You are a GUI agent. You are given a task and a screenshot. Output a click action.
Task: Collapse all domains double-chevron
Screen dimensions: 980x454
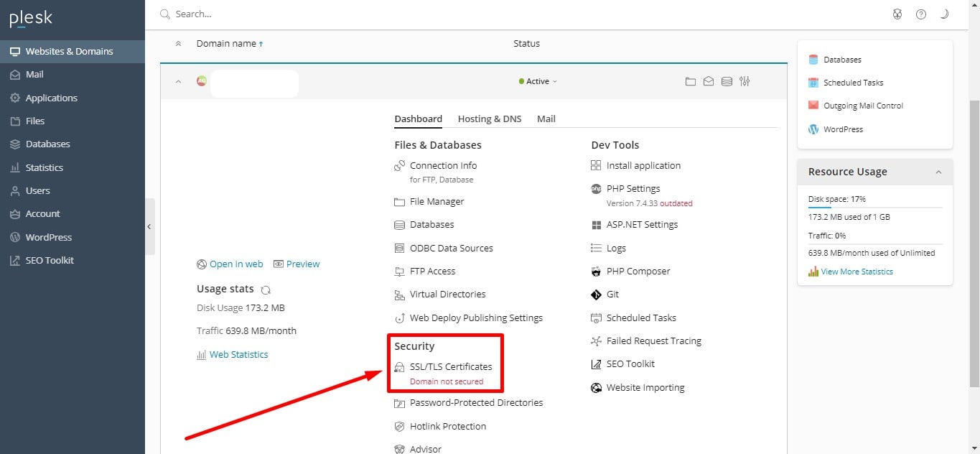[179, 44]
